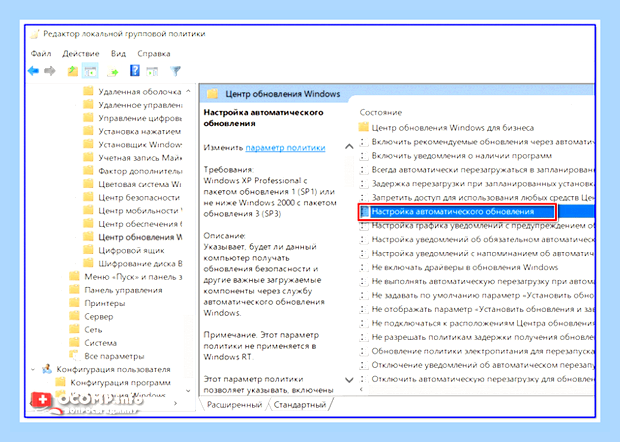Image resolution: width=620 pixels, height=442 pixels.
Task: Select Сервер folder in tree
Action: click(91, 317)
